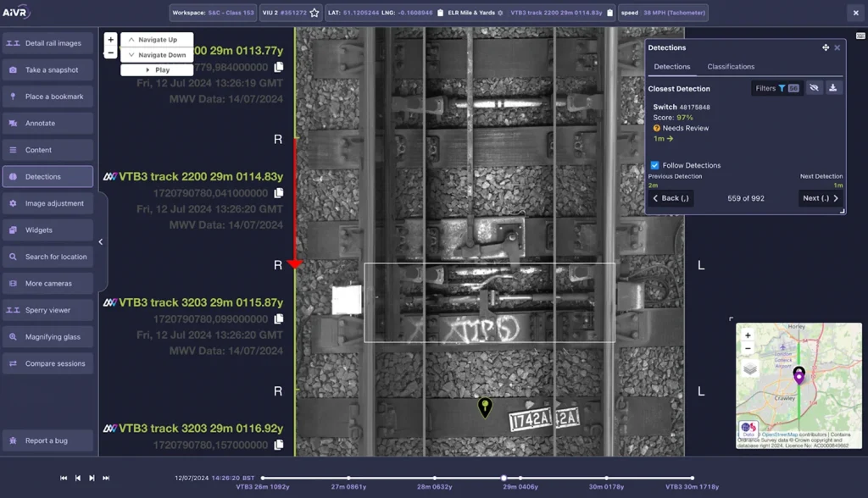Open the Sperry viewer

click(x=47, y=310)
